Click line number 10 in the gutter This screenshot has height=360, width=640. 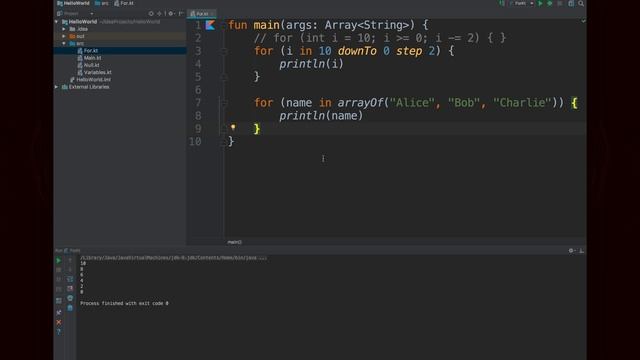point(195,142)
